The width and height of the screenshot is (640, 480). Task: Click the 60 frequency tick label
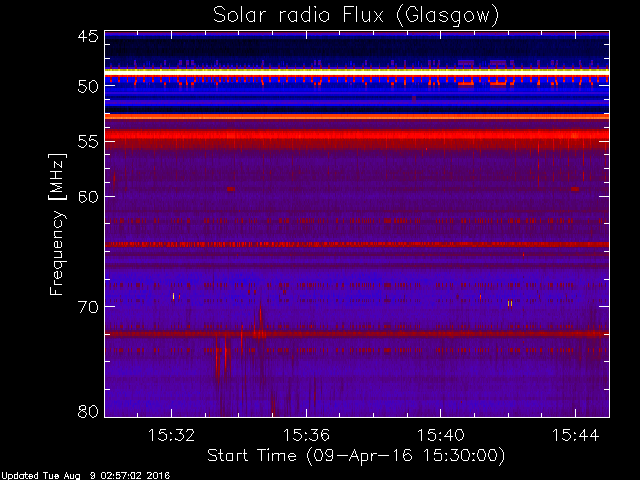coord(88,196)
